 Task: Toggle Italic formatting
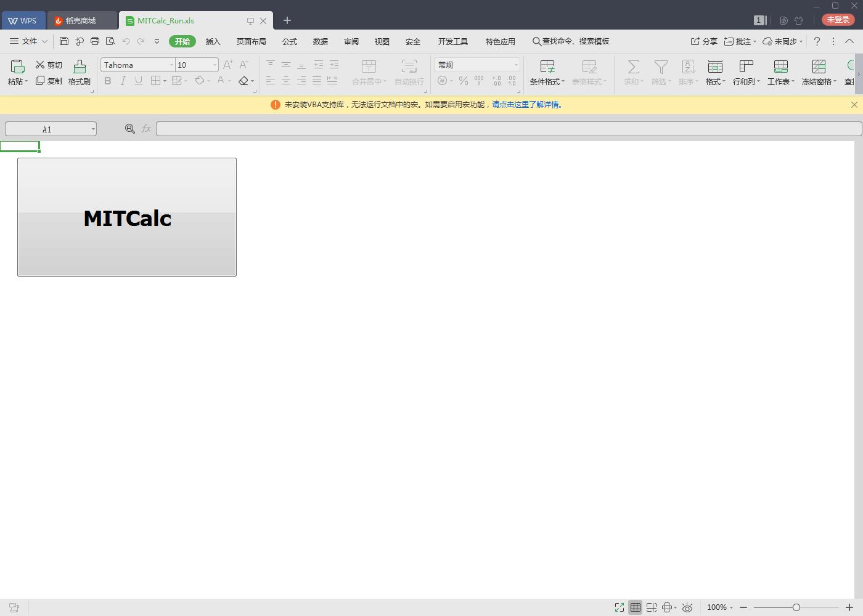(x=123, y=81)
